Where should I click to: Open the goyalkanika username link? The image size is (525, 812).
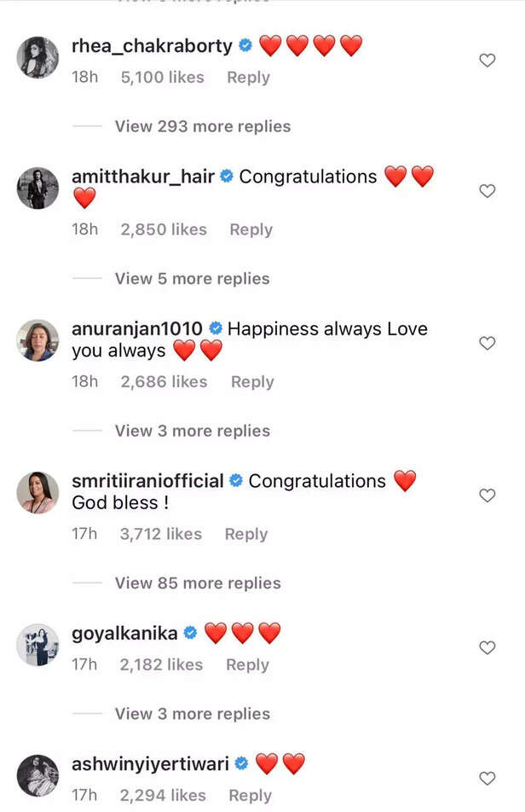(x=124, y=633)
